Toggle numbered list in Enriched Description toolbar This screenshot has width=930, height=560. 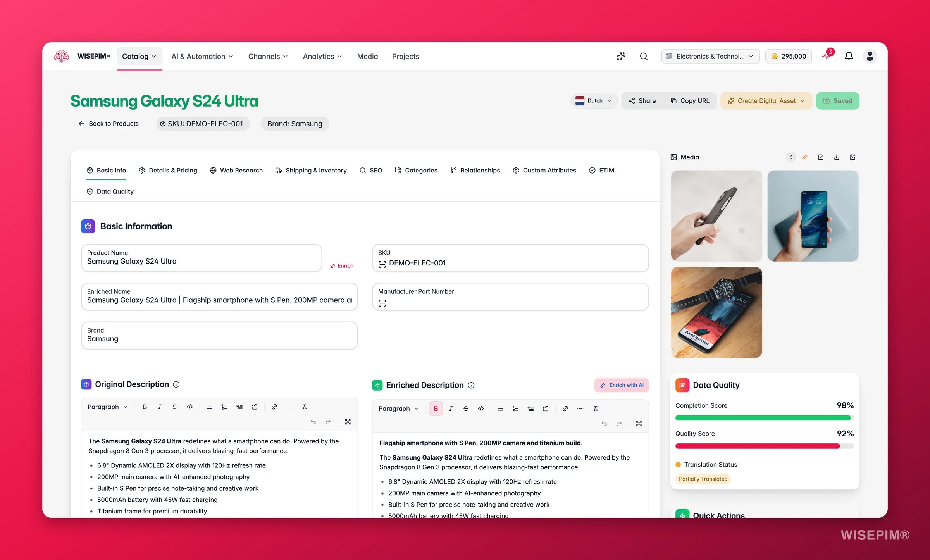[x=515, y=408]
